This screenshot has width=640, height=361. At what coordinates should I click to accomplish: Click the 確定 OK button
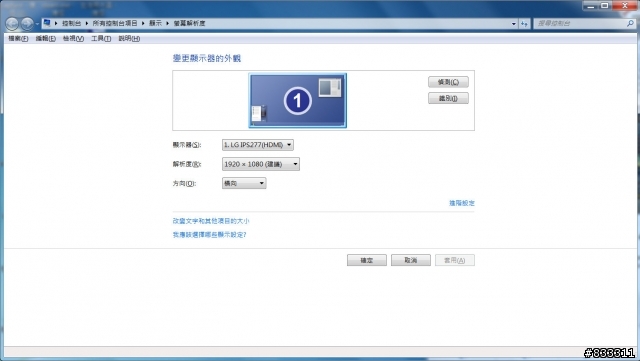tap(367, 260)
